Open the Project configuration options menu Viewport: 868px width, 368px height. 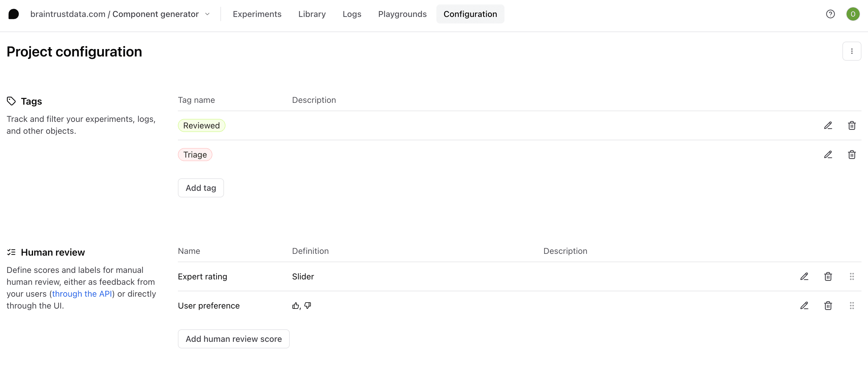852,51
